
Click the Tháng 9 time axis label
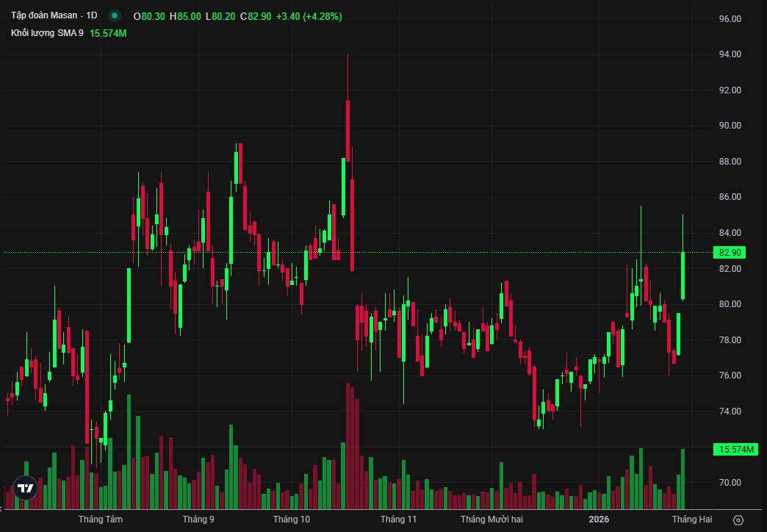(198, 520)
